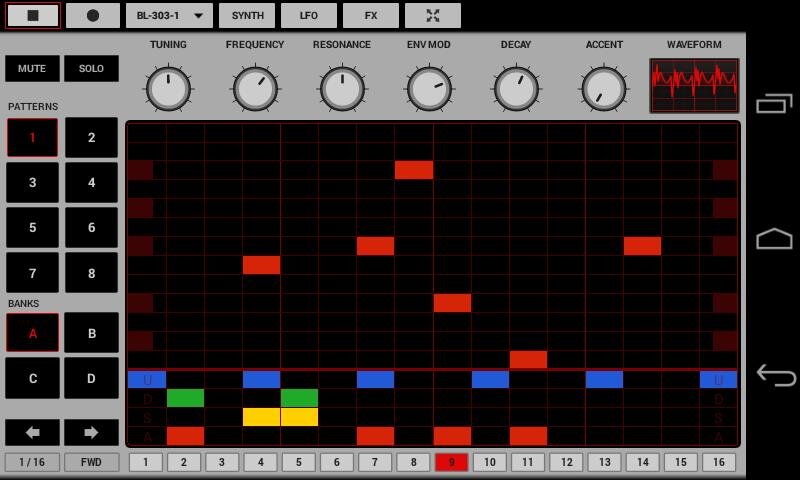Adjust the Resonance knob
Image resolution: width=800 pixels, height=480 pixels.
[x=342, y=88]
